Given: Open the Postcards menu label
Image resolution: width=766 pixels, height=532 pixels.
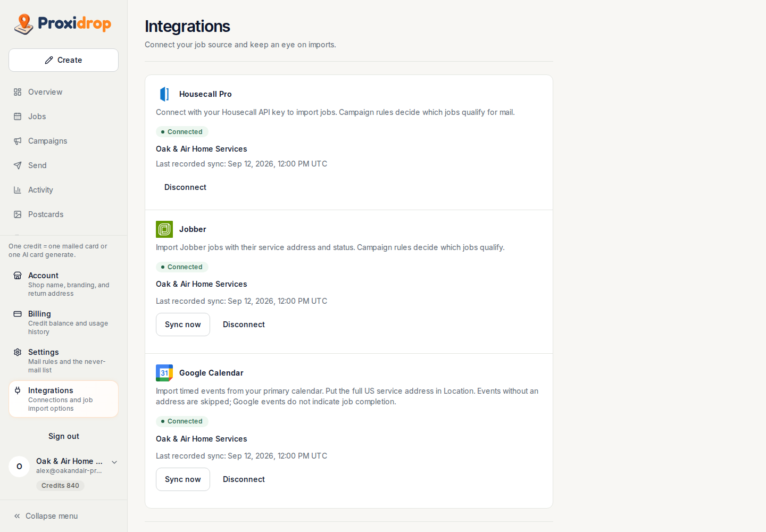Looking at the screenshot, I should coord(46,214).
